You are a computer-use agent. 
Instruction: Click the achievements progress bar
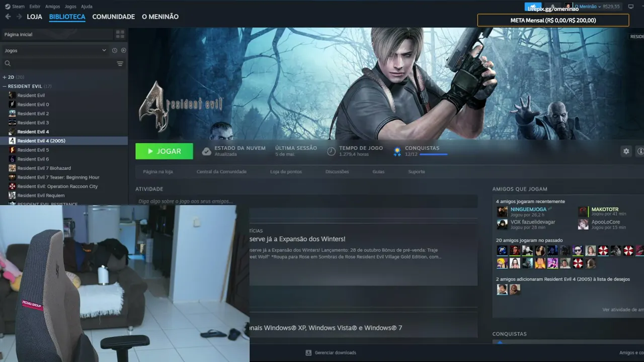(433, 154)
